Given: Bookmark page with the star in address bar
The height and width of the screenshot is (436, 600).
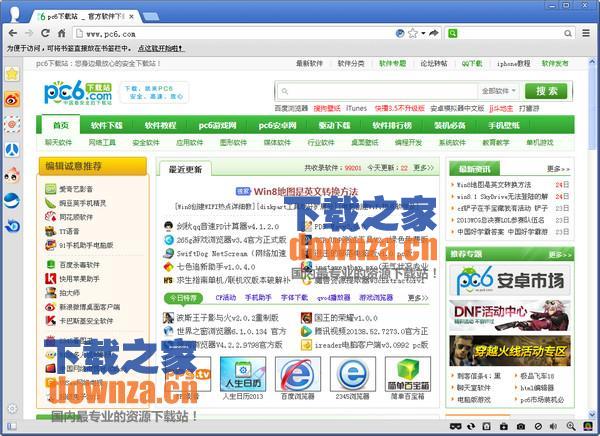Looking at the screenshot, I should [412, 33].
